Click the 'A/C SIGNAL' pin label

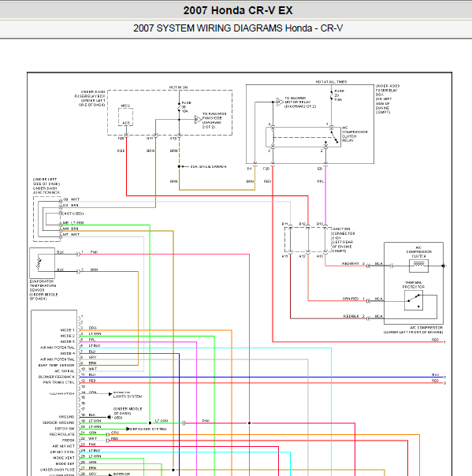click(x=64, y=371)
